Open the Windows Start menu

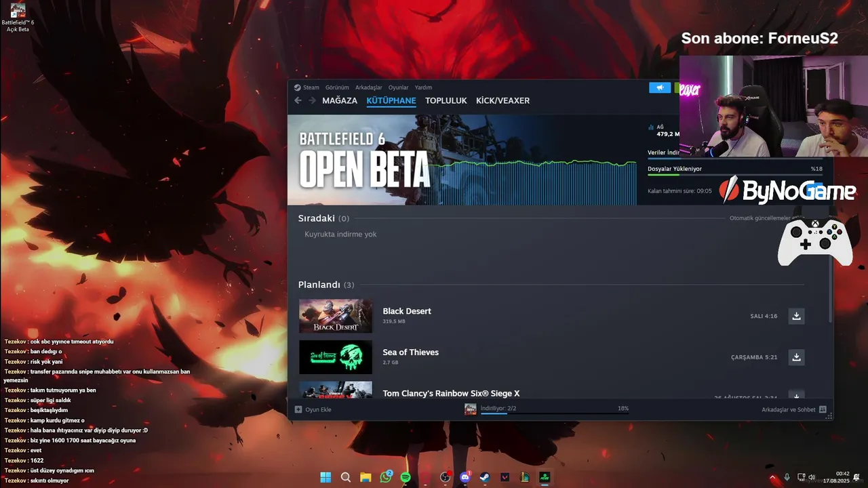pyautogui.click(x=325, y=477)
